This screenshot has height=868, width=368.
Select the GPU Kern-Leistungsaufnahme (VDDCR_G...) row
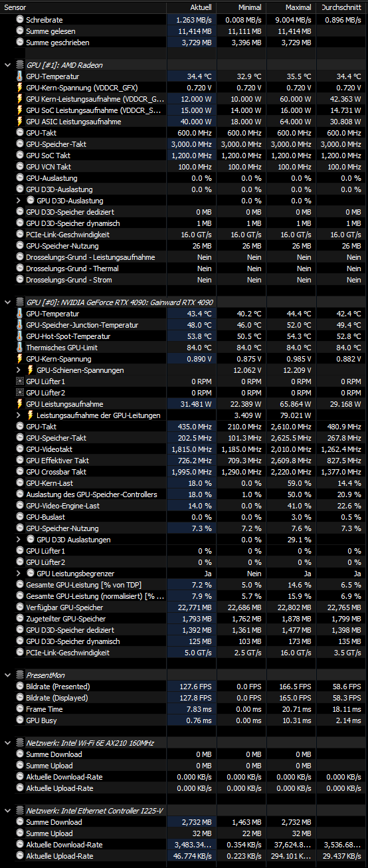click(x=184, y=99)
